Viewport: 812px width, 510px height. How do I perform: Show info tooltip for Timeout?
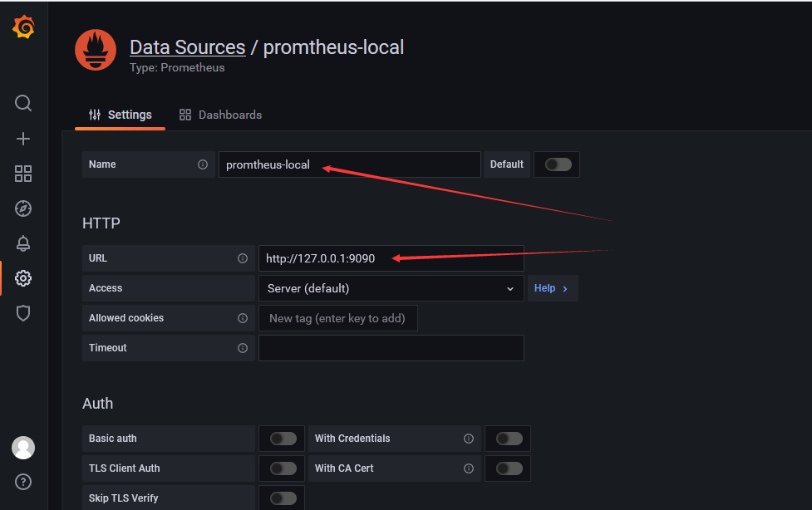click(x=243, y=348)
